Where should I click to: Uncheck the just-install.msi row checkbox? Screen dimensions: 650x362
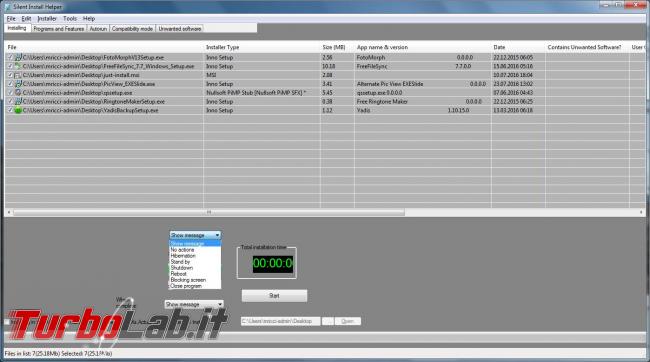(x=10, y=75)
